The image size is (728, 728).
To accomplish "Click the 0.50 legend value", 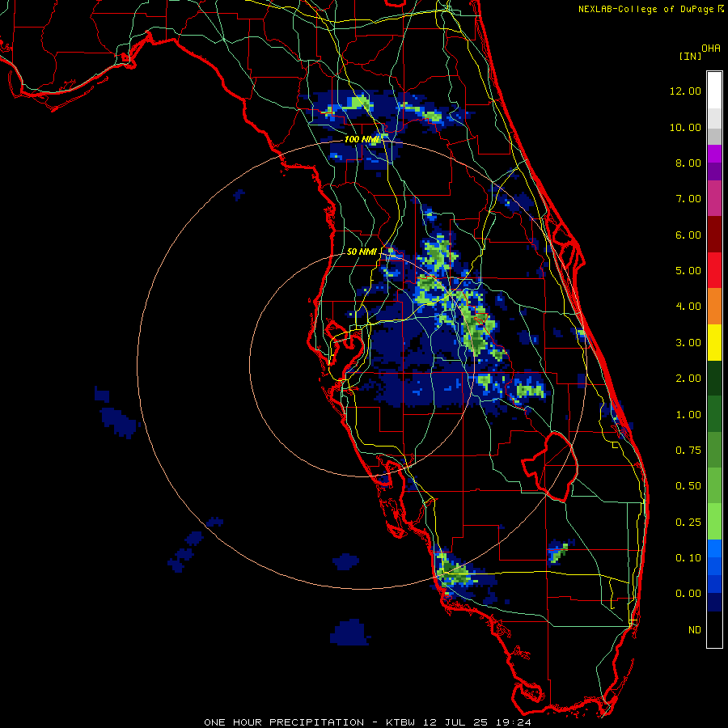I will (x=688, y=486).
